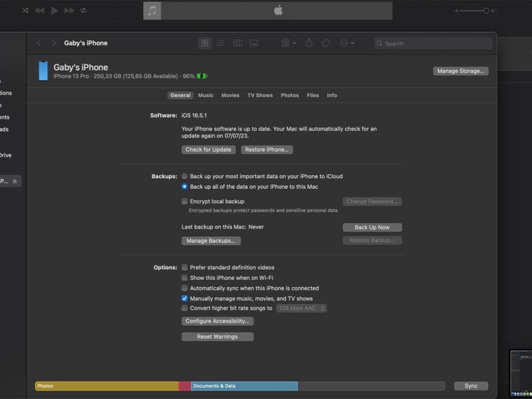532x399 pixels.
Task: Click Restore Backup button
Action: [x=372, y=241]
